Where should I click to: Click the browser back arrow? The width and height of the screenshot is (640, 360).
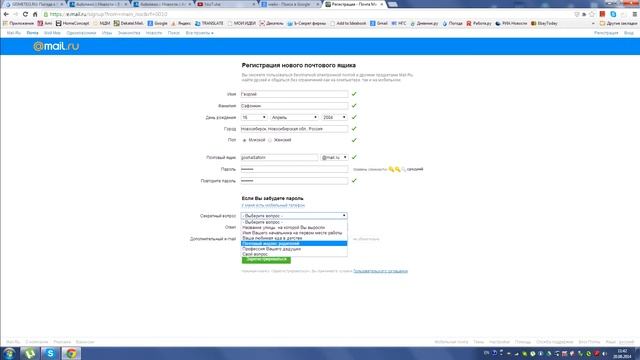pyautogui.click(x=6, y=14)
